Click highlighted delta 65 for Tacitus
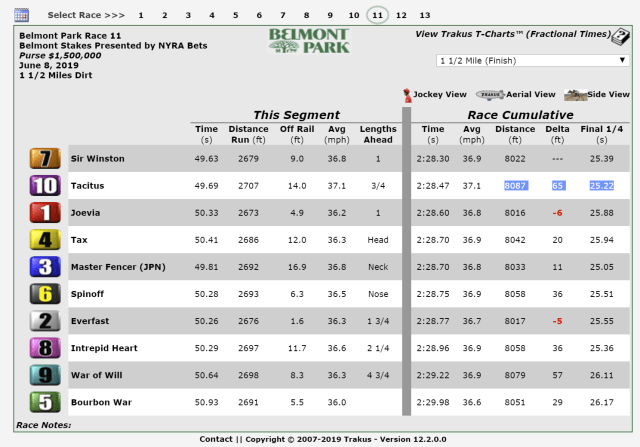640x447 pixels. pyautogui.click(x=558, y=186)
